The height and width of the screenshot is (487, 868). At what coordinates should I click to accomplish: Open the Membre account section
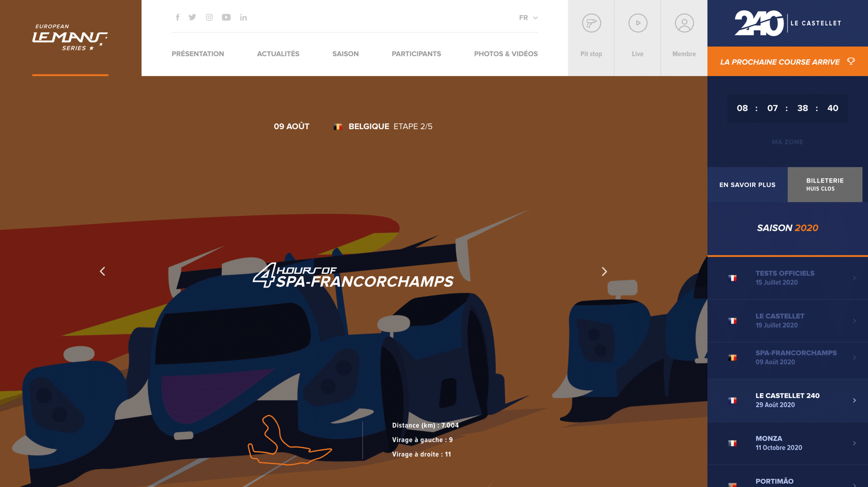684,38
